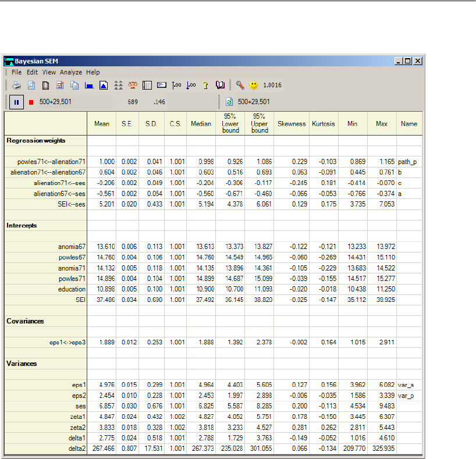Pause the MCMC sampling
476x459 pixels.
(16, 102)
